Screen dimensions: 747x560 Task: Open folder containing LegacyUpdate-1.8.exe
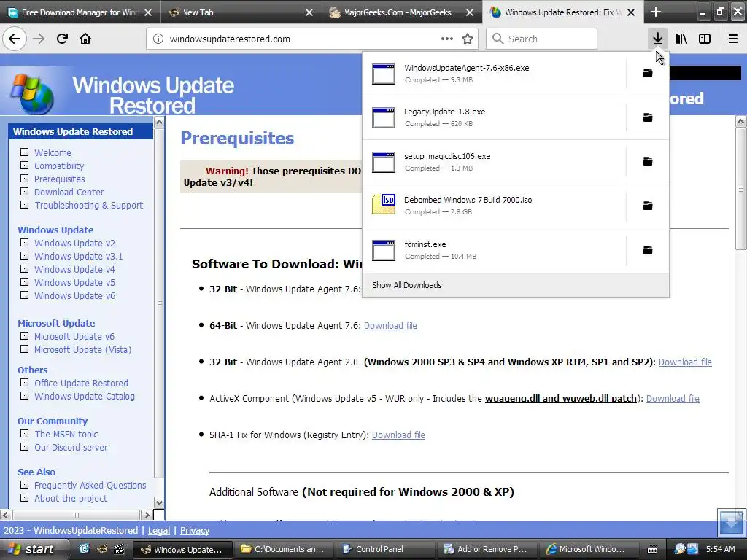click(648, 117)
